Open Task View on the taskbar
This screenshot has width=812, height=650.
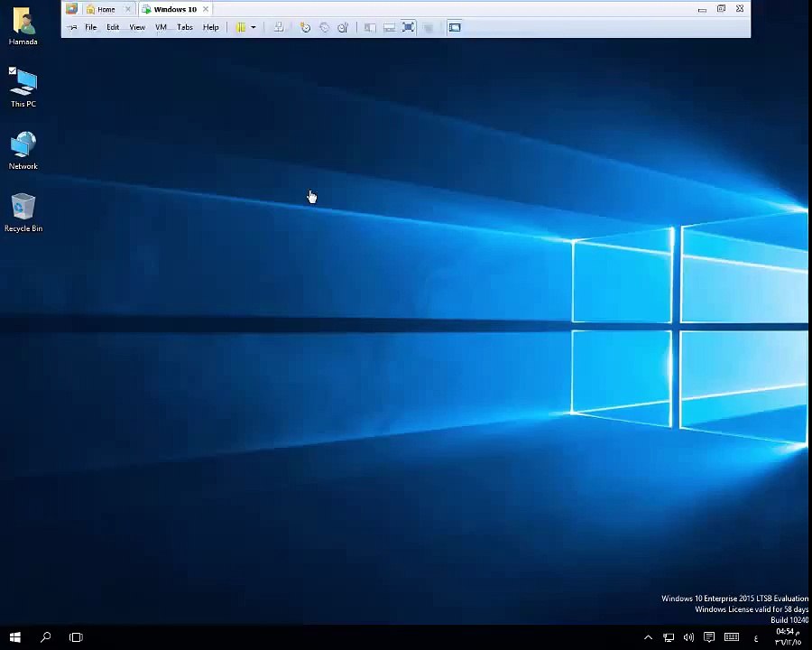point(76,637)
